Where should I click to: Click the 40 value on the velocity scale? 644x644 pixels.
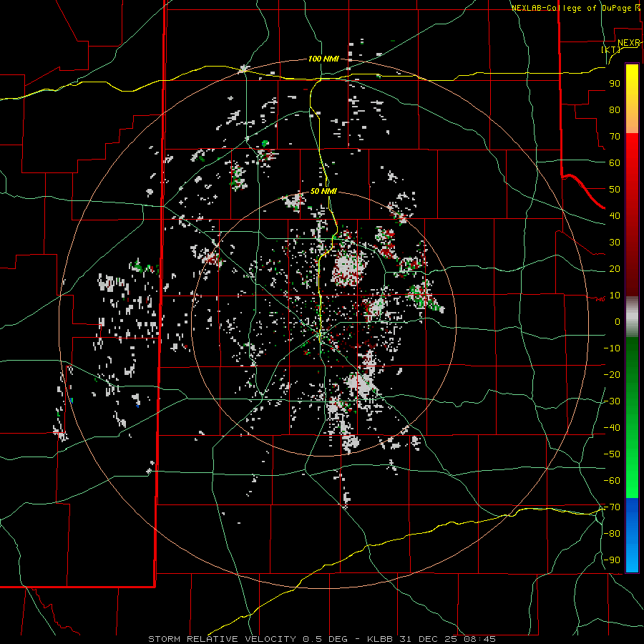(615, 215)
